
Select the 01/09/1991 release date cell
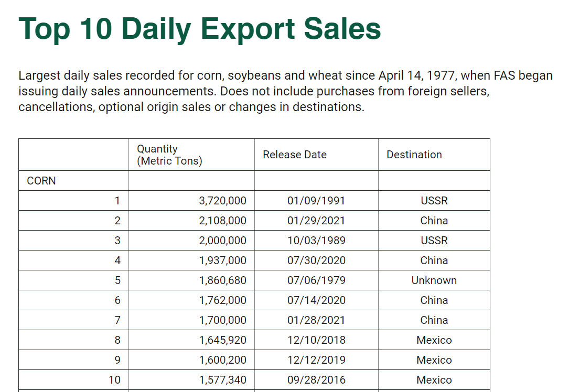[x=316, y=201]
